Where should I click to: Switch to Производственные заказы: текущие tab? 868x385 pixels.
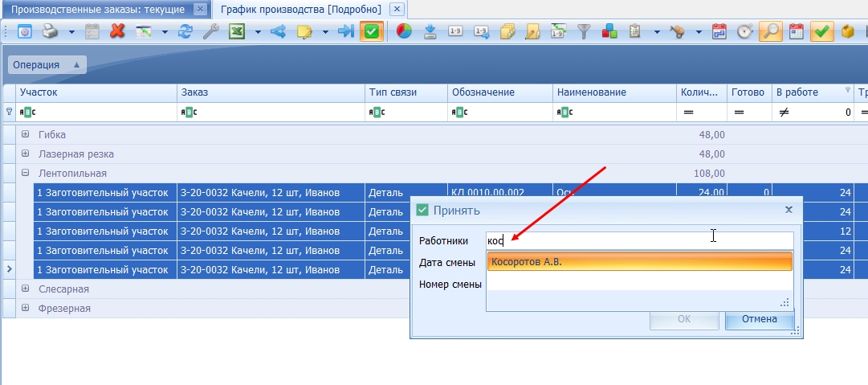coord(97,10)
